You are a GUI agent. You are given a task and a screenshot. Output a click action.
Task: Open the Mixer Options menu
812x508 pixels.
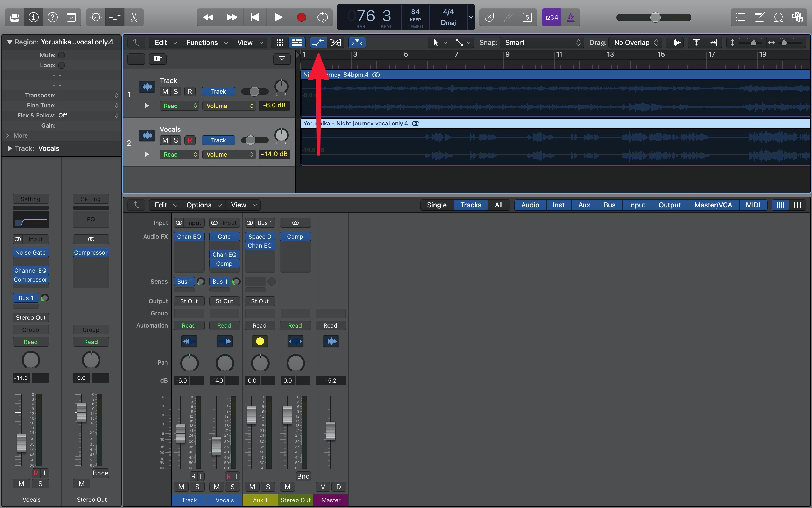[203, 205]
